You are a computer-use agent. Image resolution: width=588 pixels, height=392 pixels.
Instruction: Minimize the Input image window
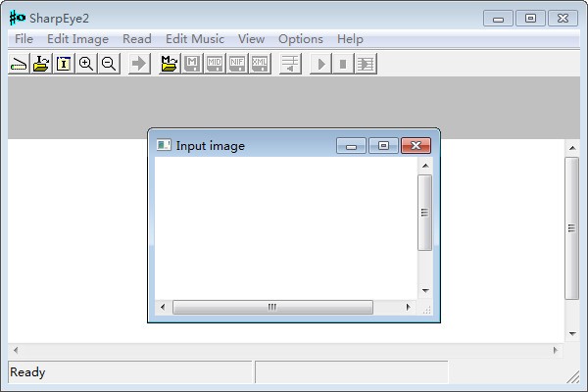352,146
